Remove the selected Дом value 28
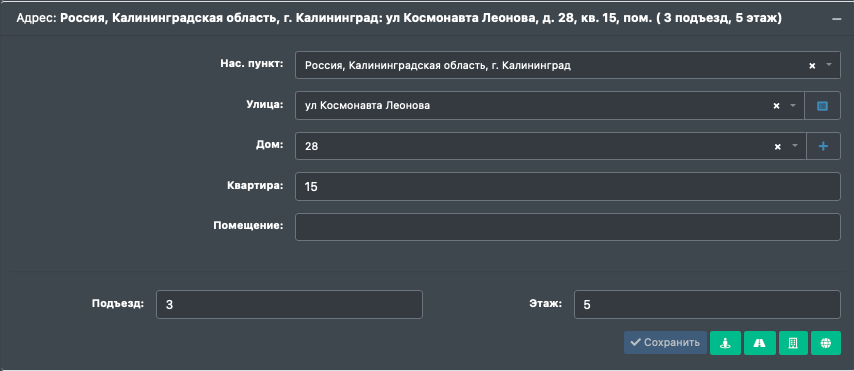The height and width of the screenshot is (371, 854). coord(778,146)
